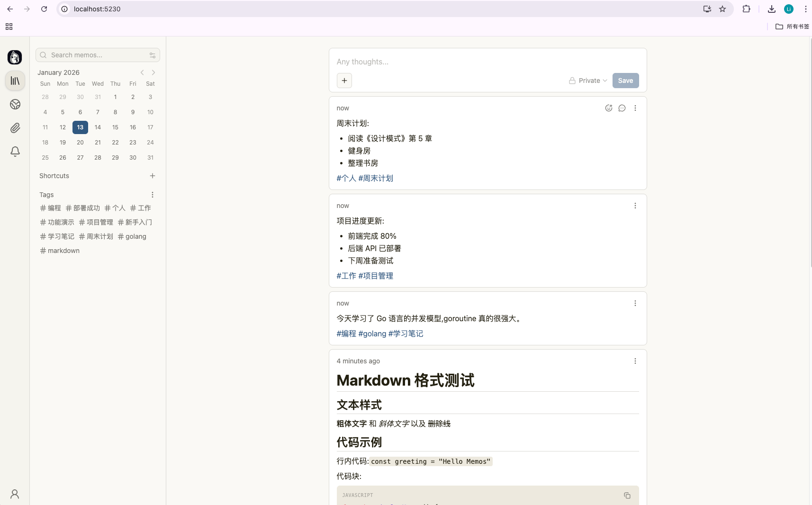812x505 pixels.
Task: Open the Attachments paperclip icon
Action: [15, 128]
